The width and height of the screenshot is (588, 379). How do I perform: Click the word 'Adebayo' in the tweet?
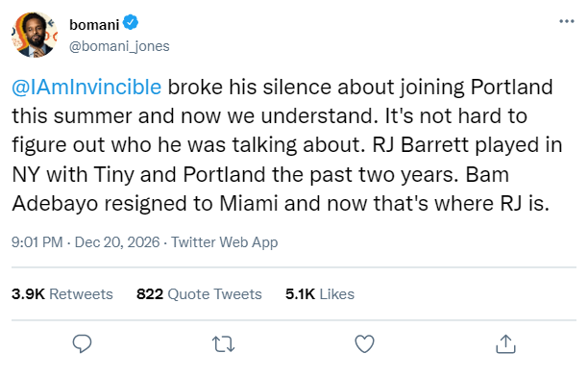click(x=55, y=204)
